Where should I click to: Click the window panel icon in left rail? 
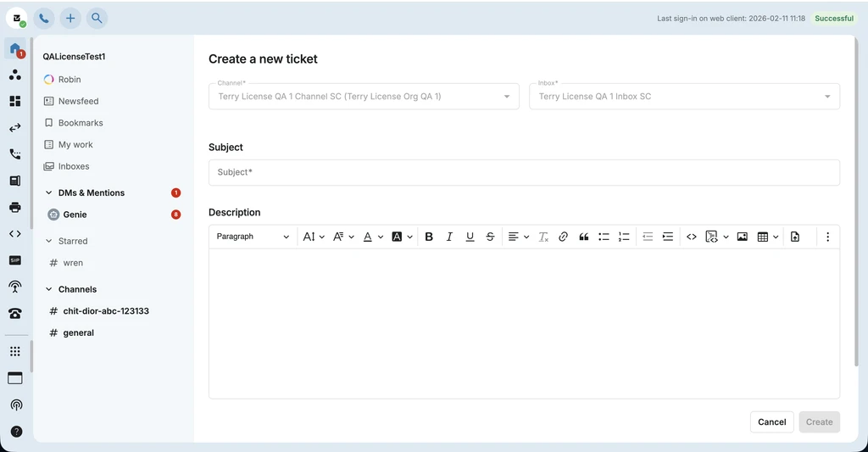[15, 377]
